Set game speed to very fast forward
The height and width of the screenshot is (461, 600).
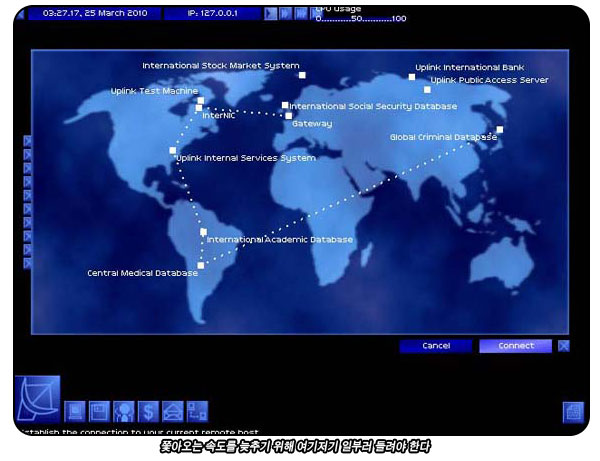(x=300, y=14)
